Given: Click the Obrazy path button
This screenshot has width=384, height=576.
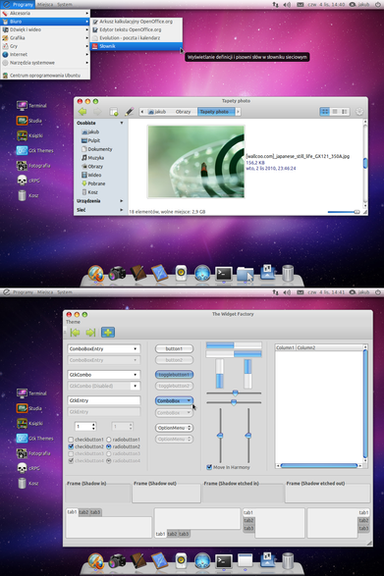Looking at the screenshot, I should (x=183, y=112).
